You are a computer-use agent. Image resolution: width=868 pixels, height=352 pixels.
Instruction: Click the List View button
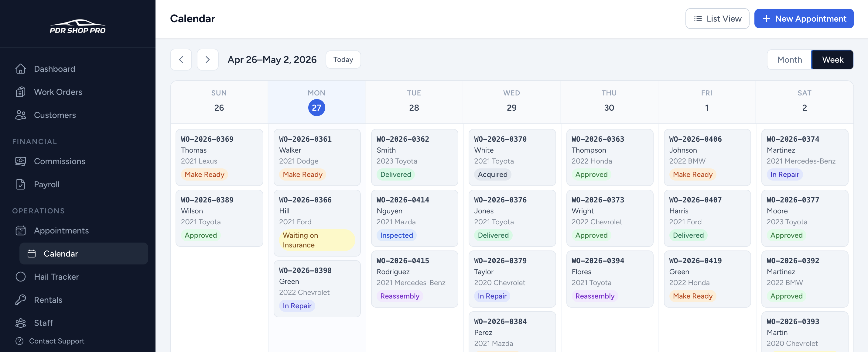[x=717, y=19]
